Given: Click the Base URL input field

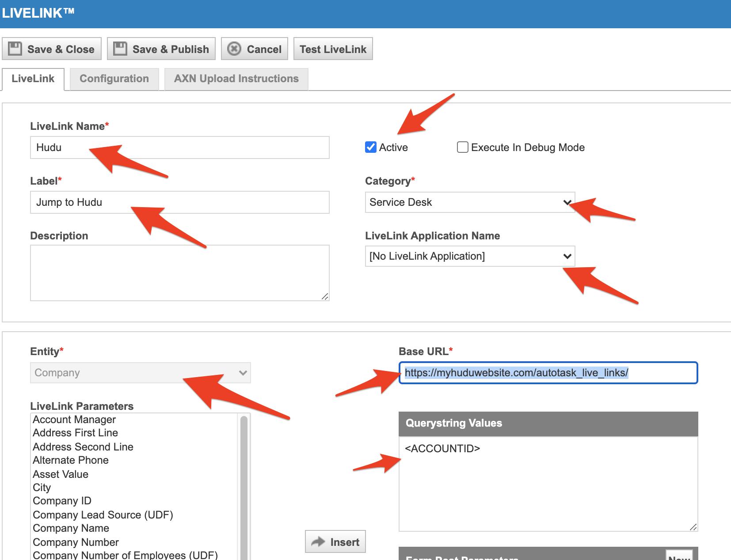Looking at the screenshot, I should [x=548, y=373].
